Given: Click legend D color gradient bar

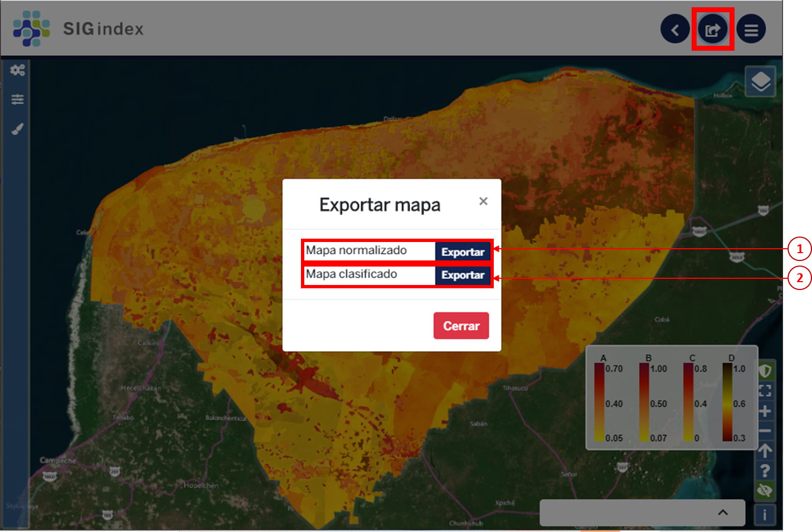Looking at the screenshot, I should point(727,403).
